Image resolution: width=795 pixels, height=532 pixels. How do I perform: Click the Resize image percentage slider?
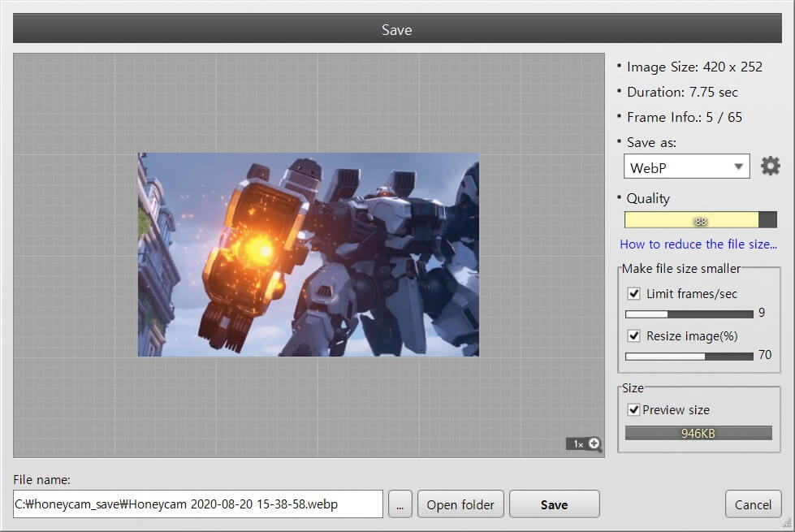[689, 356]
